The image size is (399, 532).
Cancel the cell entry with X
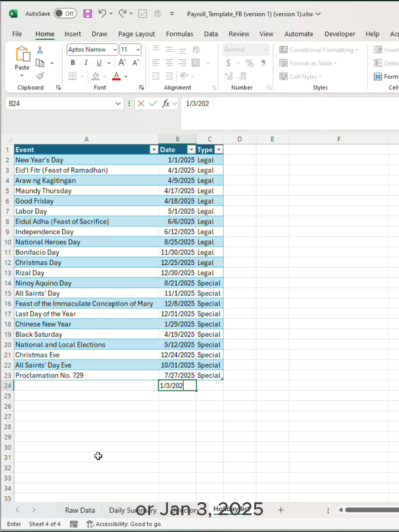[141, 103]
